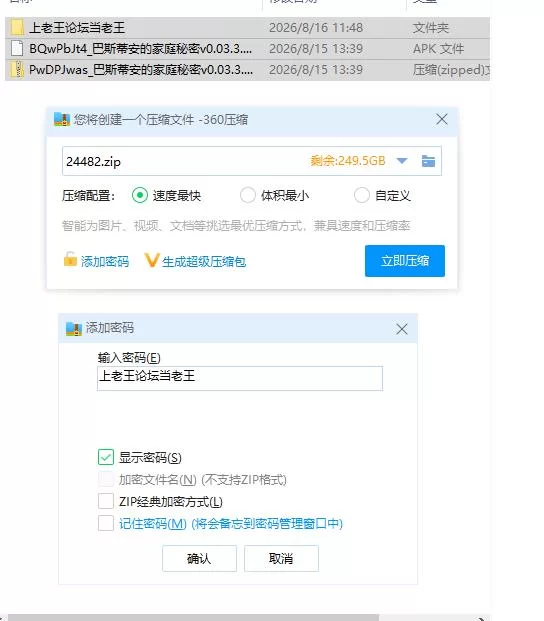Close the 添加密码 dialog
Image resolution: width=544 pixels, height=621 pixels.
coord(401,329)
